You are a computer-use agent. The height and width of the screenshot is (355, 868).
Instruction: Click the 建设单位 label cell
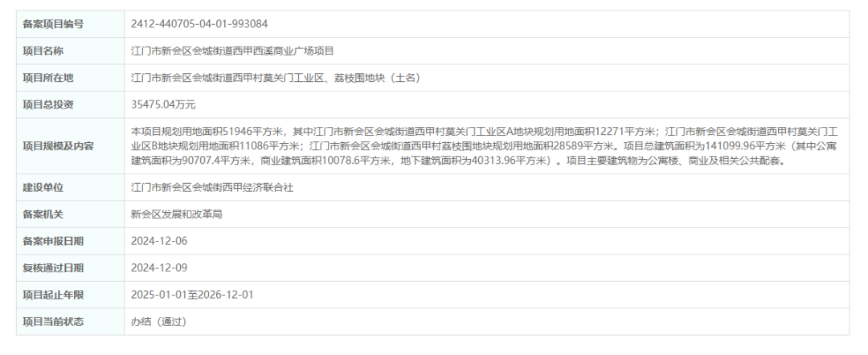point(70,187)
